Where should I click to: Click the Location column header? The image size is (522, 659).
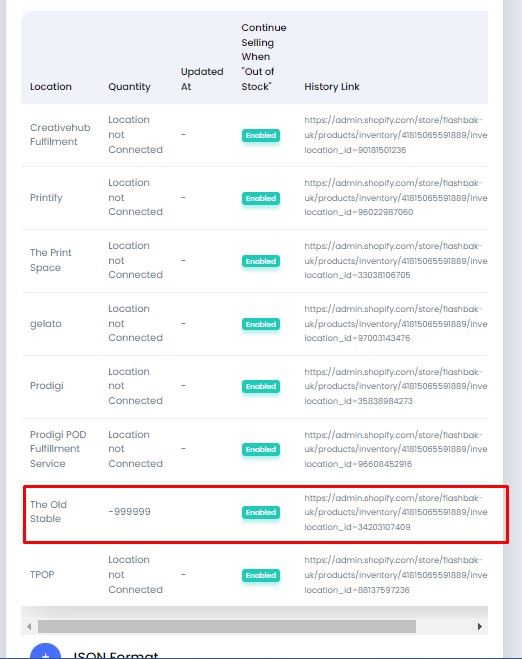click(51, 87)
